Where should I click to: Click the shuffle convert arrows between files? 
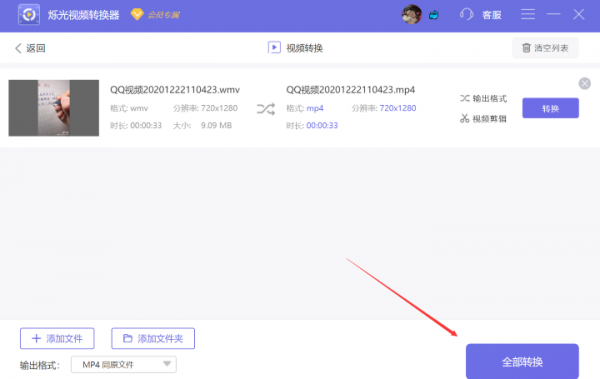[x=266, y=109]
